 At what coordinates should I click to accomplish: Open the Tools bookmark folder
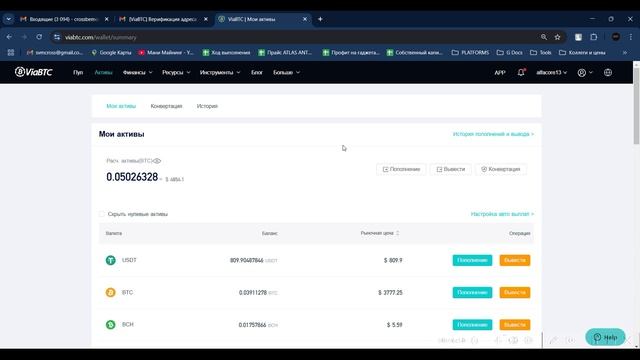(x=540, y=53)
